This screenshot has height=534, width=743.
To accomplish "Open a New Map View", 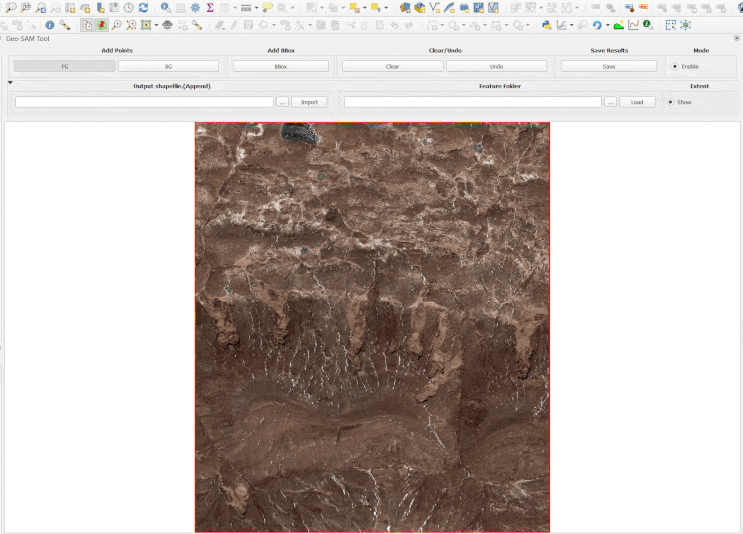I will pos(71,8).
